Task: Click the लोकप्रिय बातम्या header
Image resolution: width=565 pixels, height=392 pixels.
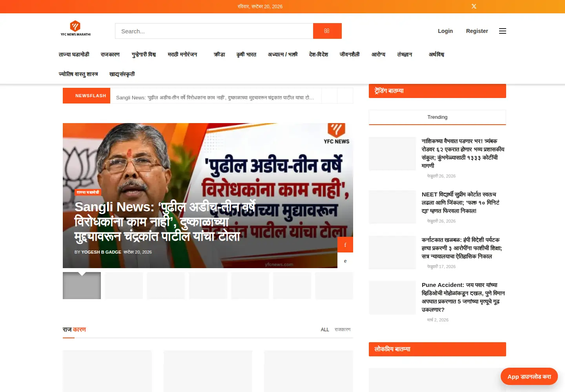Action: point(437,349)
